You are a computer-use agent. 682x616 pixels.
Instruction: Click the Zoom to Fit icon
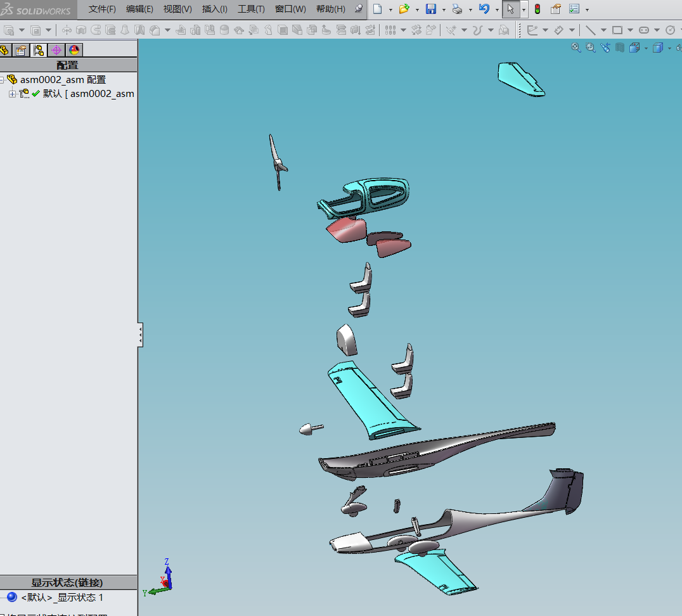tap(576, 48)
